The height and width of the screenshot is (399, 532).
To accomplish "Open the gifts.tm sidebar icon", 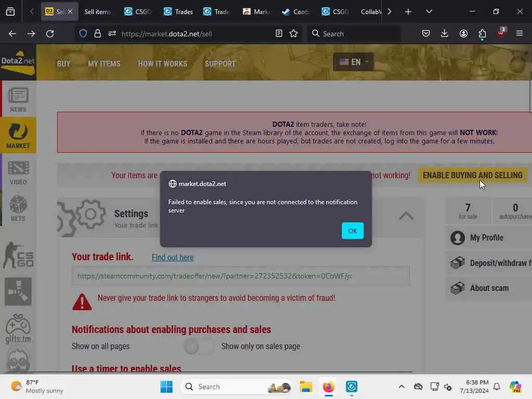I will 18,329.
